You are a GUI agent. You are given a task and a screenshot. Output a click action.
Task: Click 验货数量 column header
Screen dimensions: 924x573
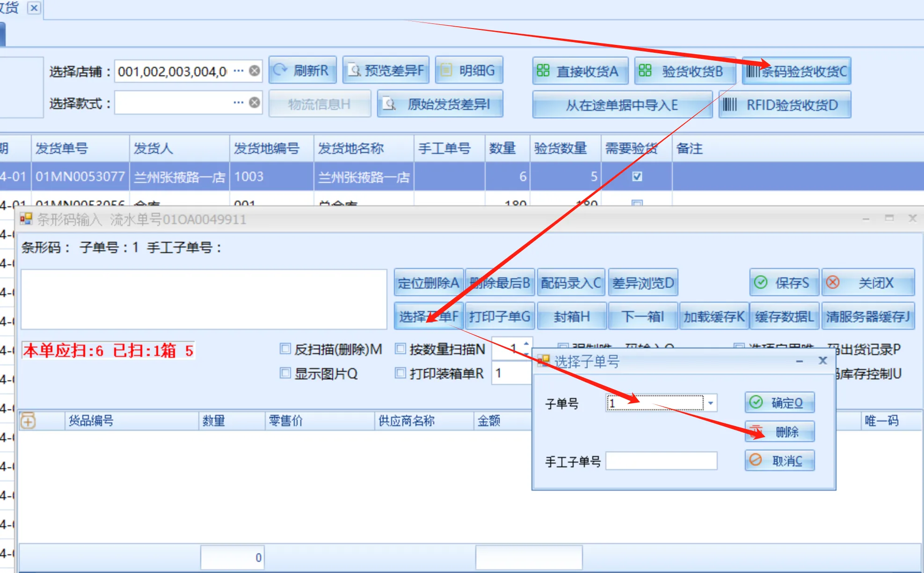pos(565,149)
